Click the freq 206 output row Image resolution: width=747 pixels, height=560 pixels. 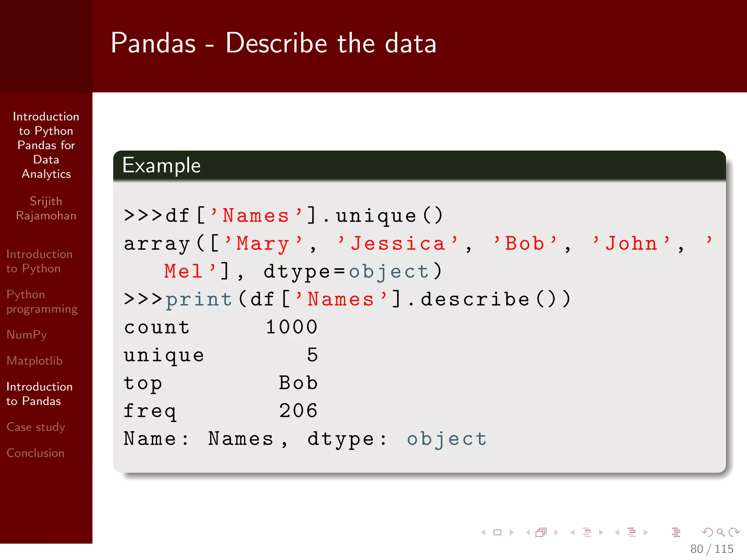click(x=221, y=411)
